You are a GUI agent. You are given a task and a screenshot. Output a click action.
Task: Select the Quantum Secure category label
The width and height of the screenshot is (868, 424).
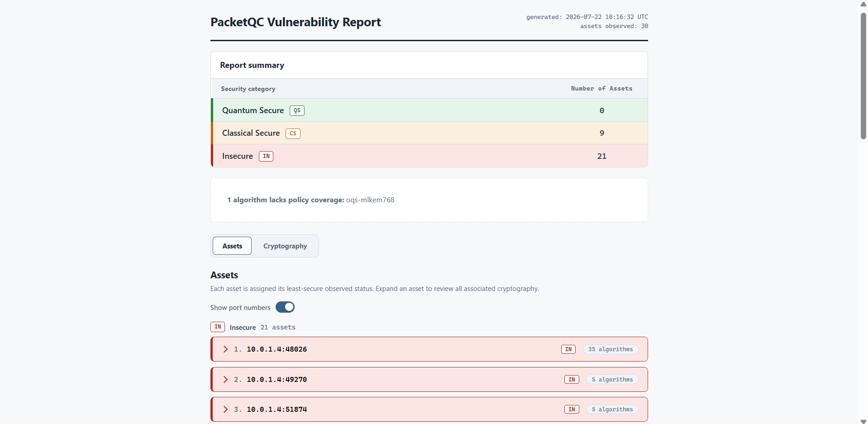pyautogui.click(x=253, y=110)
